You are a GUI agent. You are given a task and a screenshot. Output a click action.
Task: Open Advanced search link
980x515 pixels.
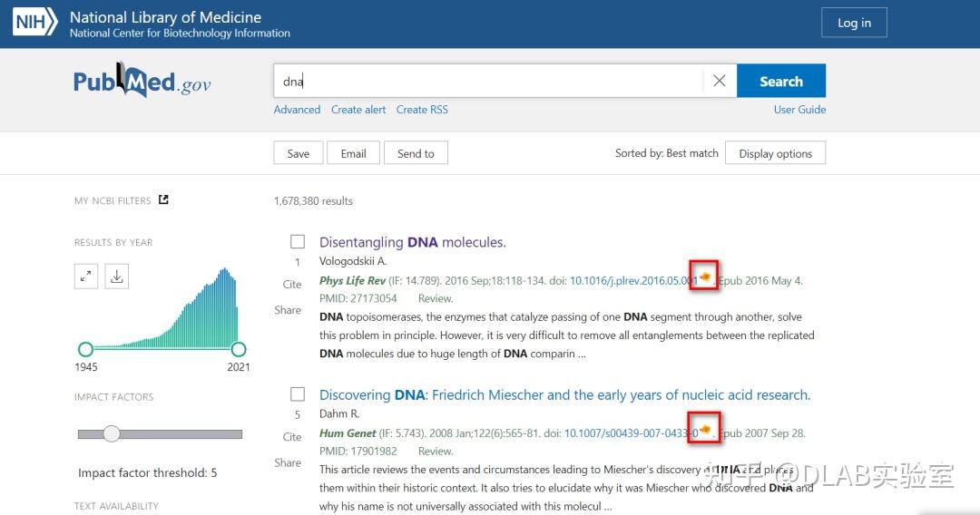[x=297, y=110]
